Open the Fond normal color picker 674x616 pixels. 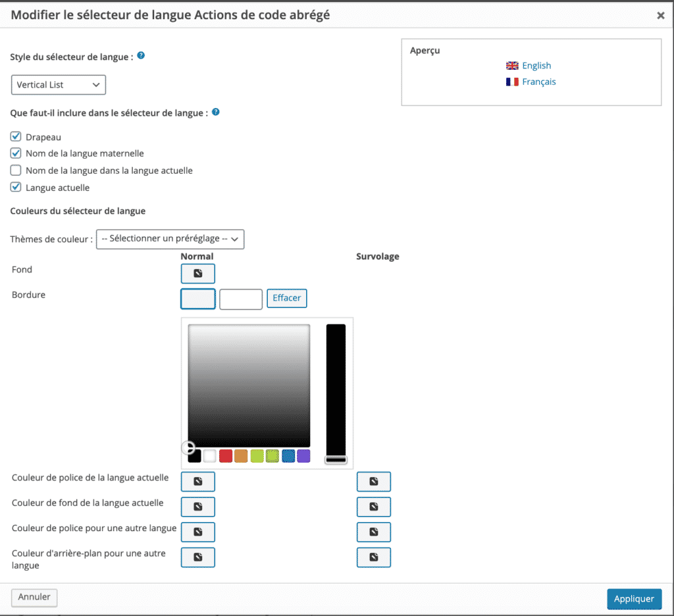(197, 273)
